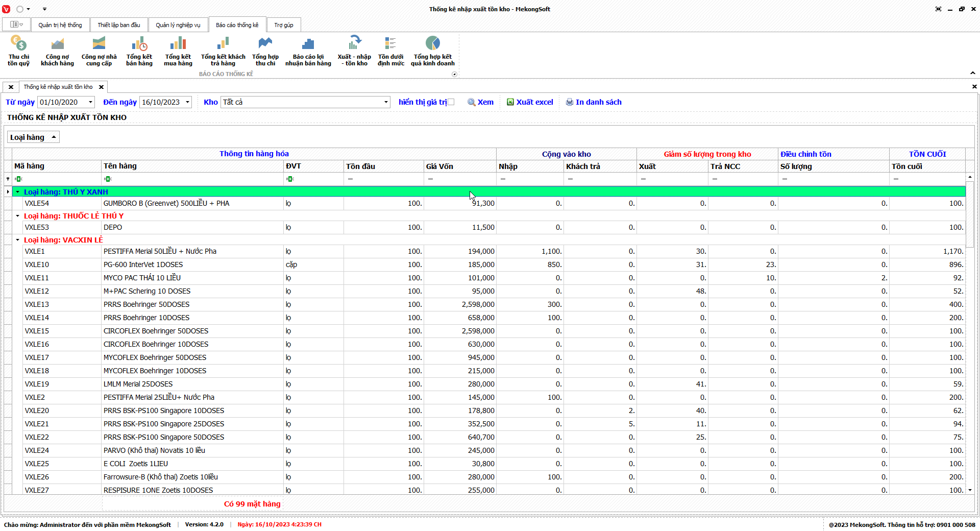Screen dimensions: 980x531
Task: Collapse the THÚ Y XANH group
Action: tap(18, 192)
